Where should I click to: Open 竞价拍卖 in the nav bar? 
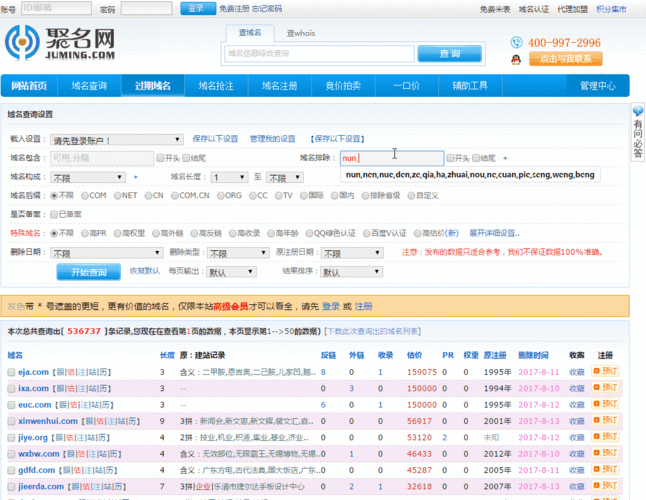pos(343,86)
